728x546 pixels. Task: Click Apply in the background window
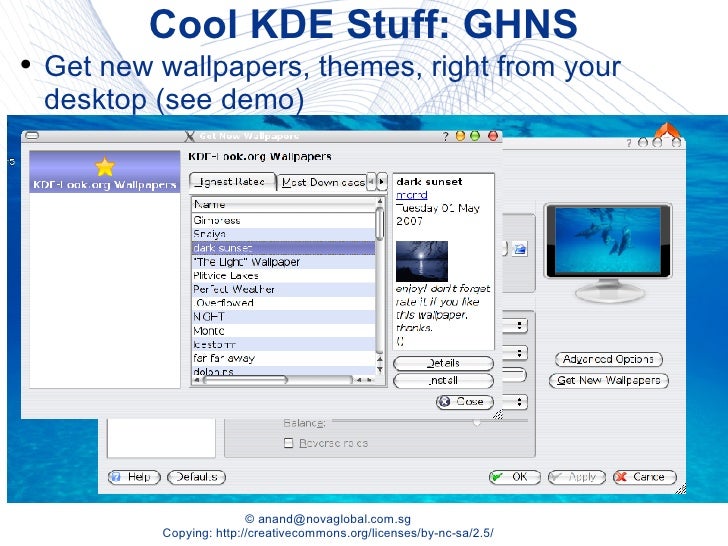point(577,477)
